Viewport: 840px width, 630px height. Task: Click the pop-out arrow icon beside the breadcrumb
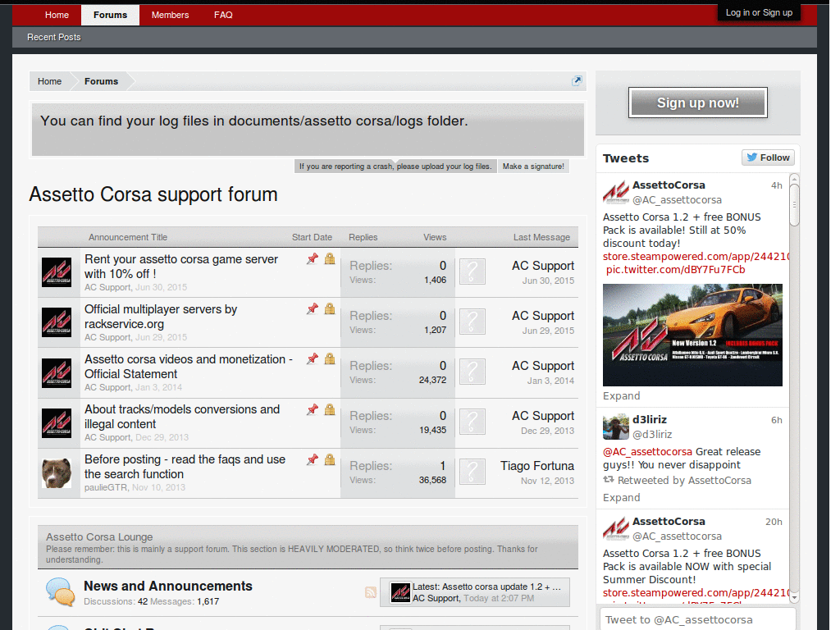click(x=577, y=80)
